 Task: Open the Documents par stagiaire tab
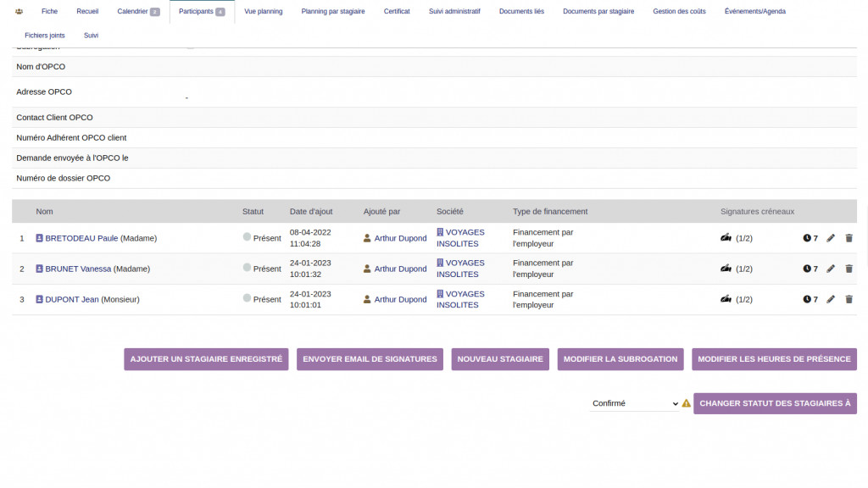click(x=598, y=11)
